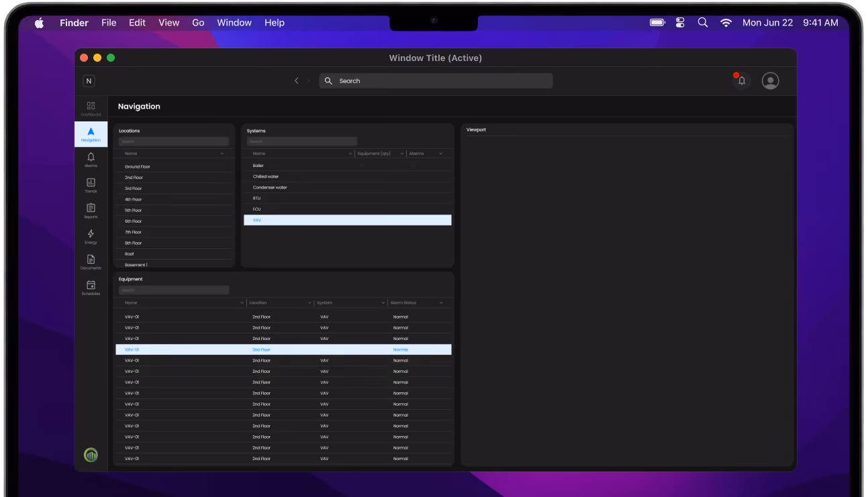Click the Locations panel search field
868x497 pixels.
click(174, 142)
